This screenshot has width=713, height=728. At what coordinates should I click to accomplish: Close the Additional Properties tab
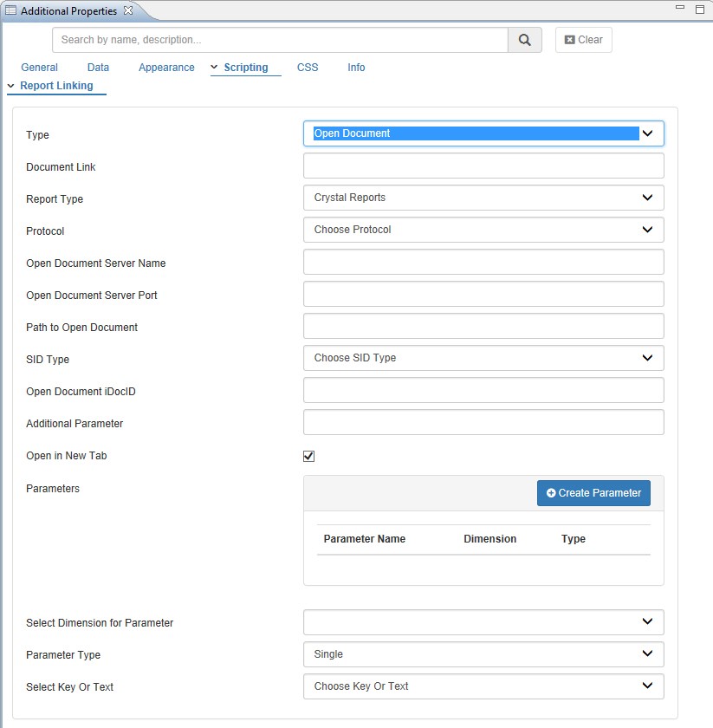tap(128, 10)
